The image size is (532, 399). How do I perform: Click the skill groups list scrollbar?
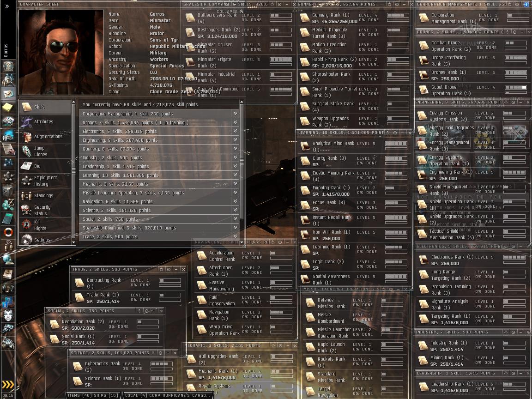click(x=242, y=161)
